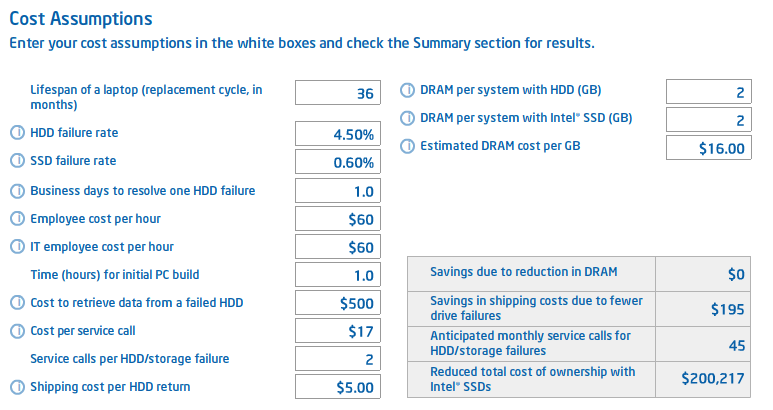Click the HDD failure rate box with 4.50%
The image size is (773, 410).
pos(338,134)
